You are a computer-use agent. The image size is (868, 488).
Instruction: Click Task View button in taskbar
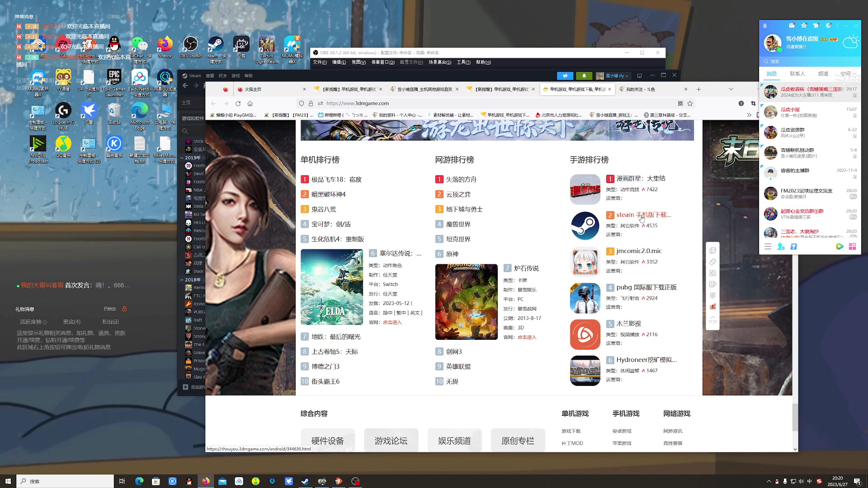[x=122, y=481]
